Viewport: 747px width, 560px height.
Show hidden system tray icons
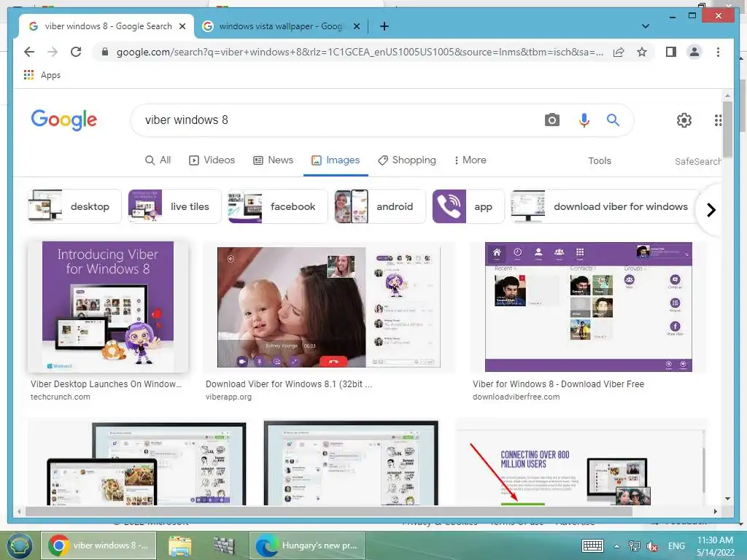point(616,546)
